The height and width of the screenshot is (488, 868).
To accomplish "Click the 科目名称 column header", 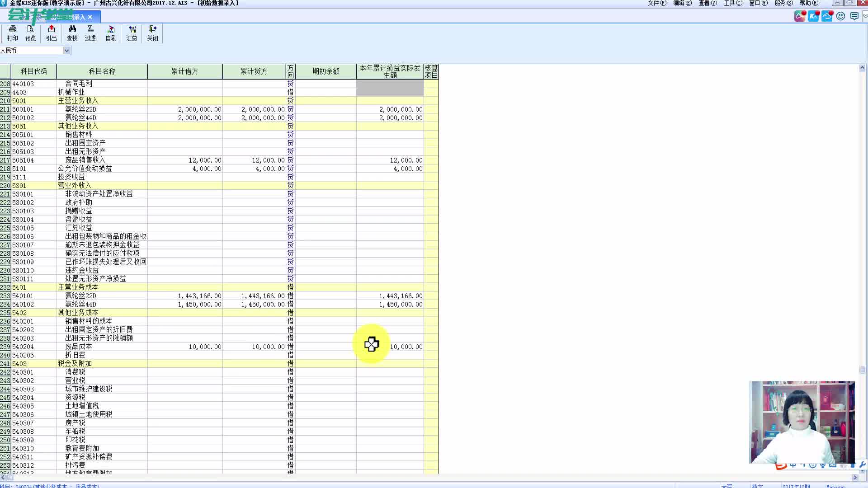I will [x=102, y=71].
